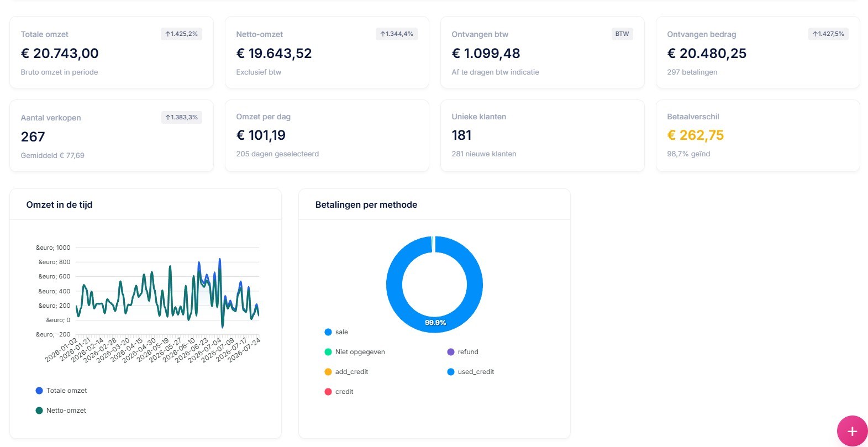
Task: Click the € 20.743,00 total revenue value
Action: [x=60, y=53]
